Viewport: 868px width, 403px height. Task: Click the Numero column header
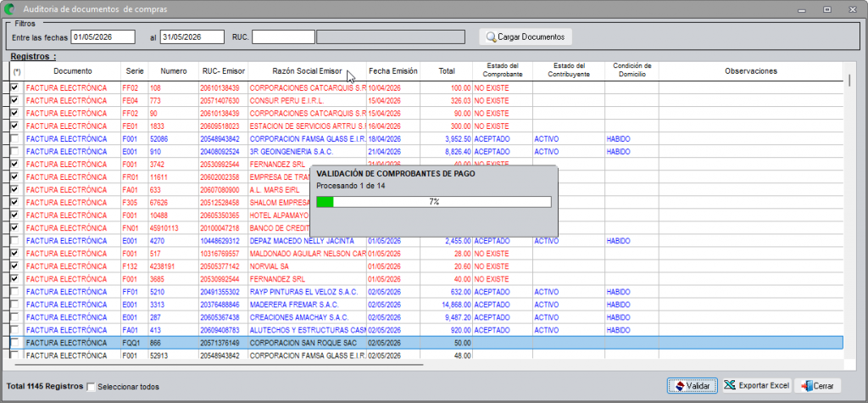click(x=173, y=71)
